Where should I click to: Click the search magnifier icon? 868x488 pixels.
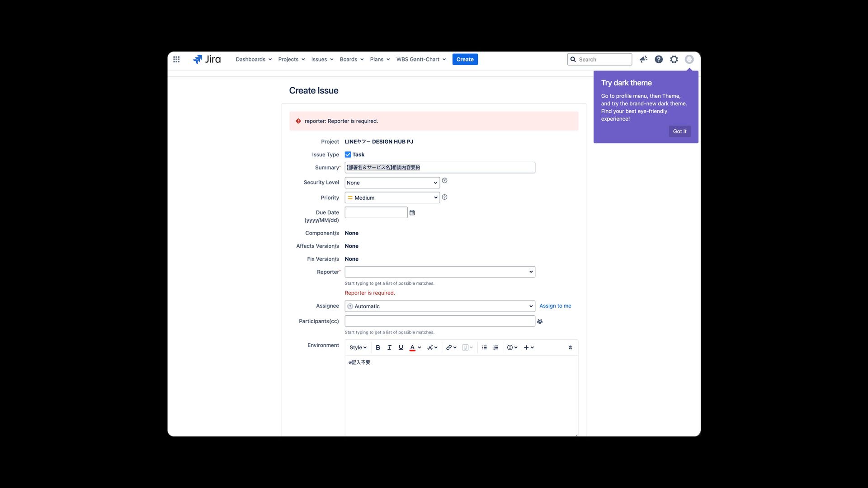573,59
